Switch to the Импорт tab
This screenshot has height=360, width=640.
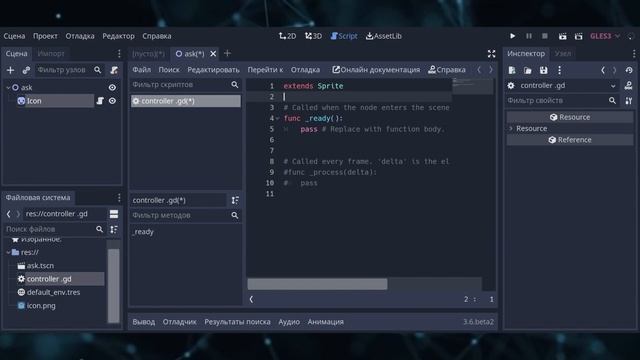(x=51, y=53)
